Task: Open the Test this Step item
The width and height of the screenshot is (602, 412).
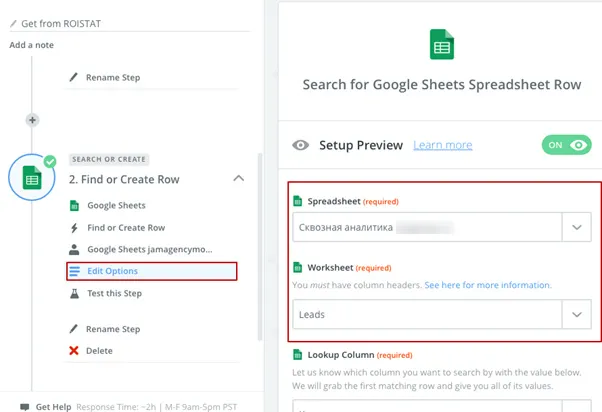Action: (114, 293)
